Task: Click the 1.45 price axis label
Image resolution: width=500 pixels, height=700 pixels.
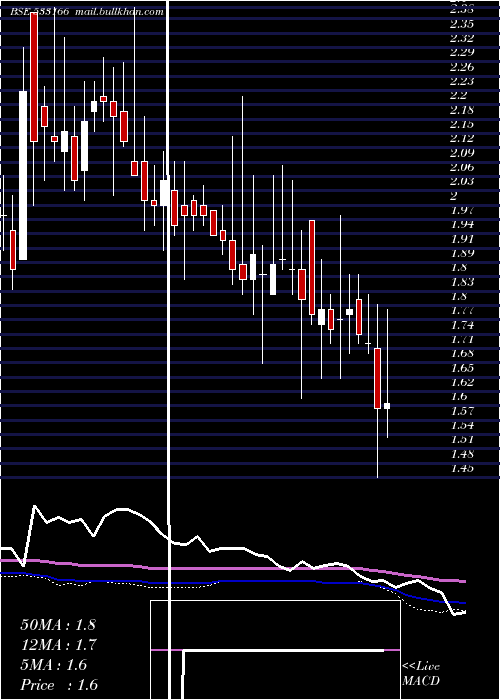Action: pyautogui.click(x=462, y=468)
